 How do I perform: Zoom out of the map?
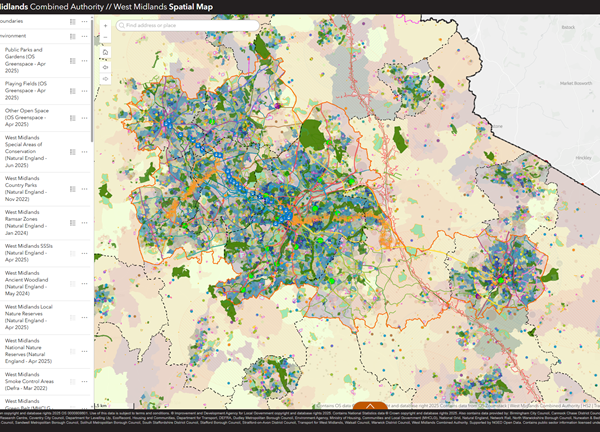(x=105, y=37)
